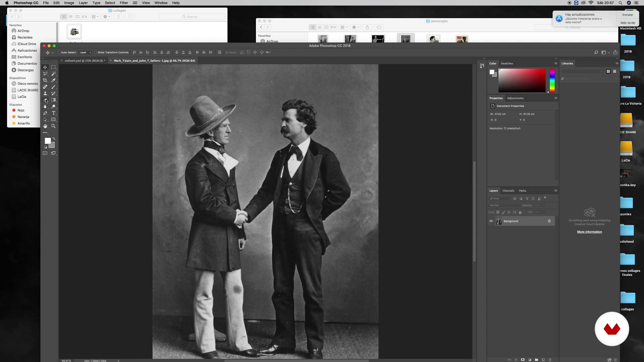Open the Properties panel options menu
The image size is (644, 362).
556,98
